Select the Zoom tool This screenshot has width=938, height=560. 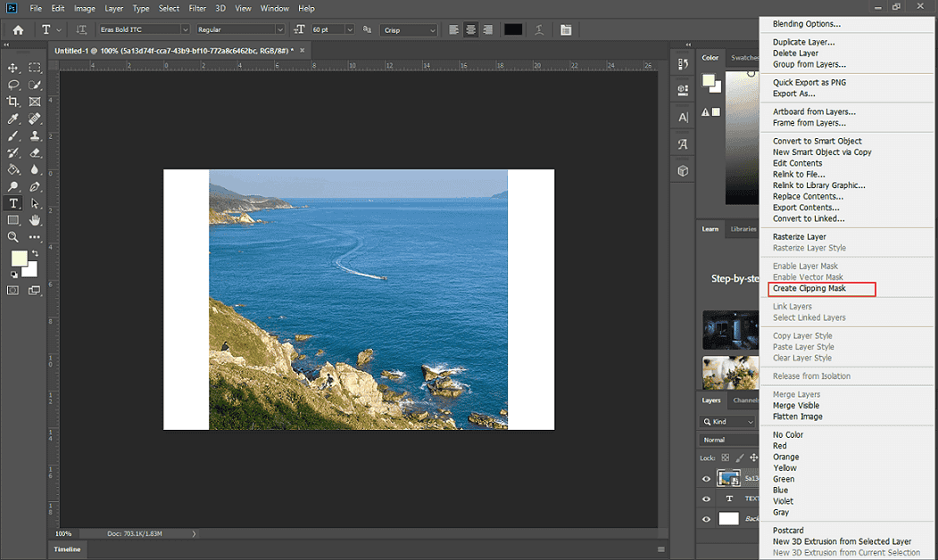(x=12, y=236)
